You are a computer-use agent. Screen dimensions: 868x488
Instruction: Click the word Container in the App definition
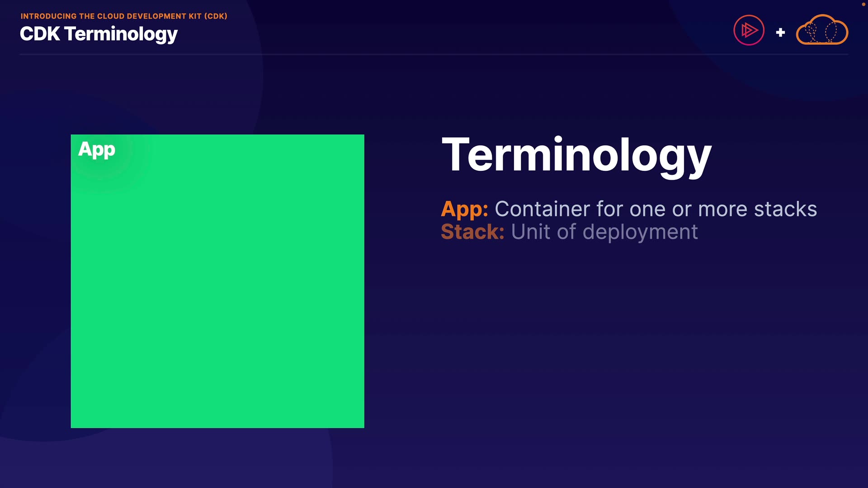[542, 209]
